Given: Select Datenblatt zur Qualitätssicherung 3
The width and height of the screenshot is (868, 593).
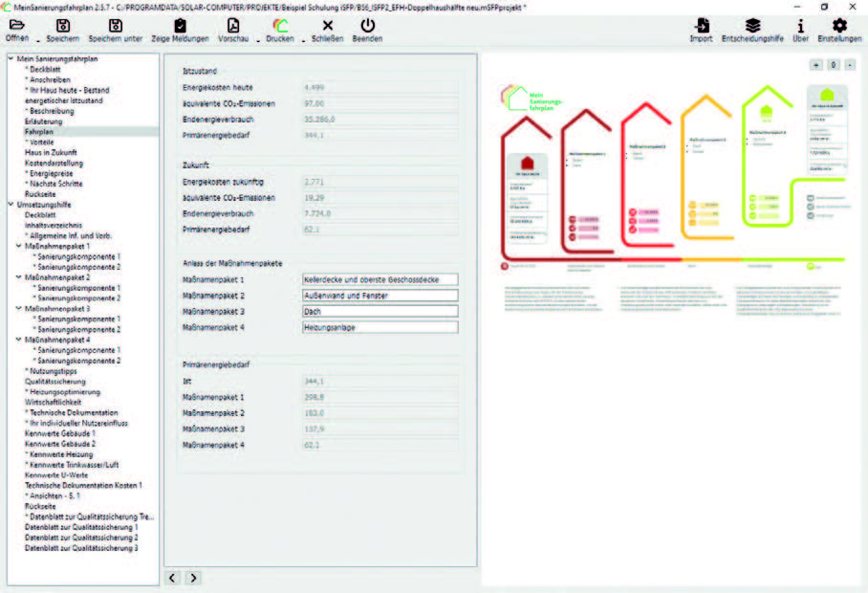Looking at the screenshot, I should click(81, 548).
